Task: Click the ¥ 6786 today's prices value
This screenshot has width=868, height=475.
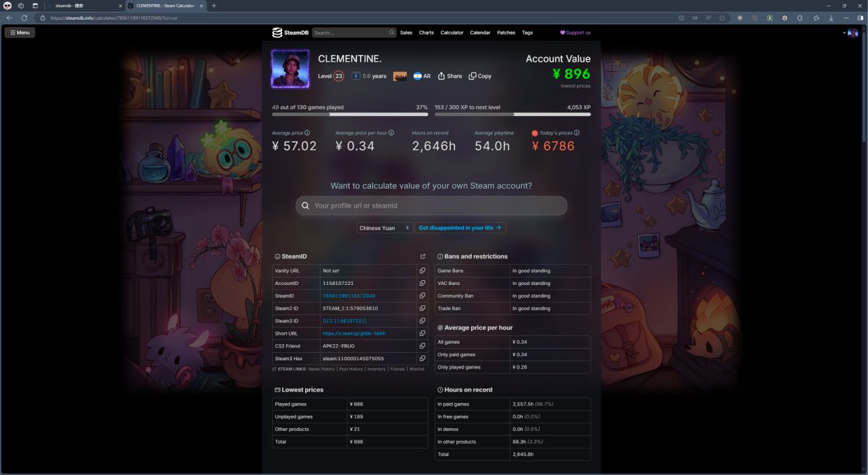Action: [553, 146]
